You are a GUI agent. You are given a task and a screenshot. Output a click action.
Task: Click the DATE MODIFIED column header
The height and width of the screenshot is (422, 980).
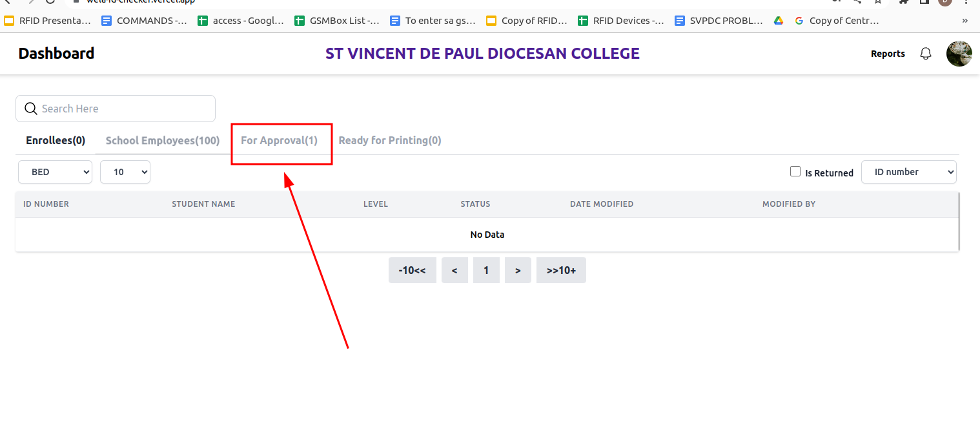(x=602, y=204)
